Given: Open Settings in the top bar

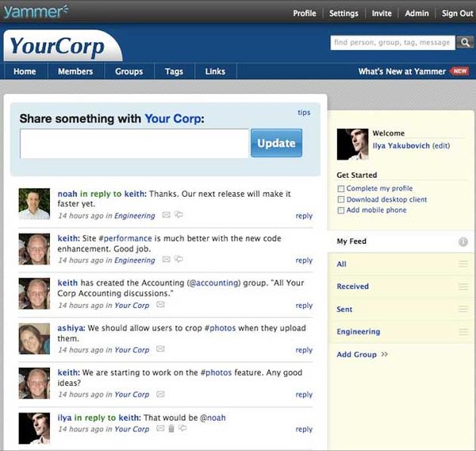Looking at the screenshot, I should click(344, 13).
